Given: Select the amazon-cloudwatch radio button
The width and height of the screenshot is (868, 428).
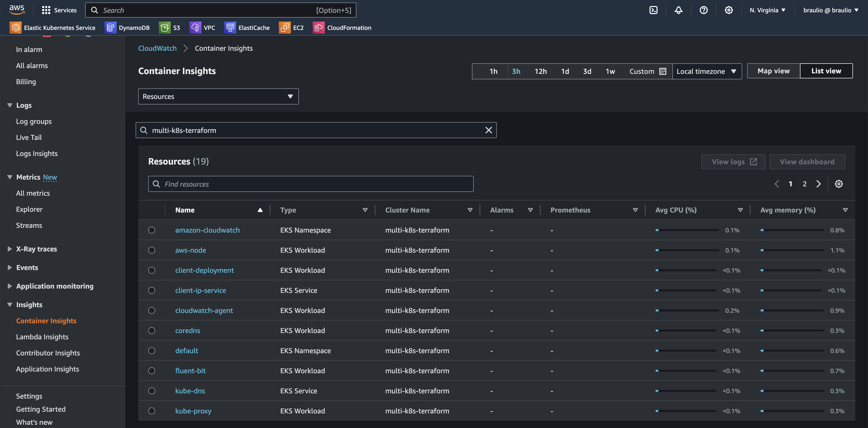Looking at the screenshot, I should point(152,230).
